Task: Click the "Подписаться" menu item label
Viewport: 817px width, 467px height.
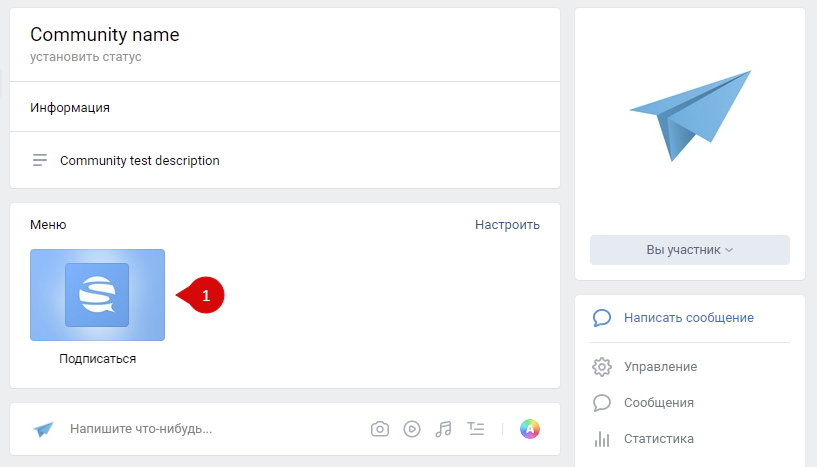Action: click(97, 358)
